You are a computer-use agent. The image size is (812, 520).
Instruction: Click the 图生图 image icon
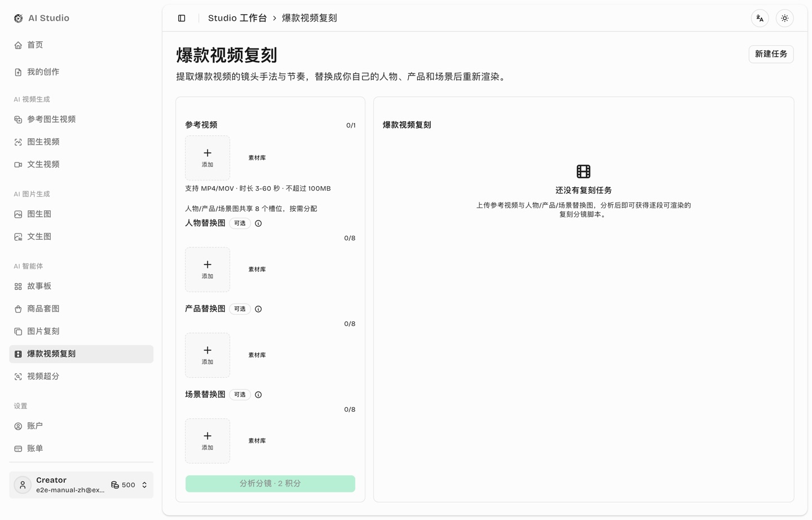pyautogui.click(x=18, y=214)
